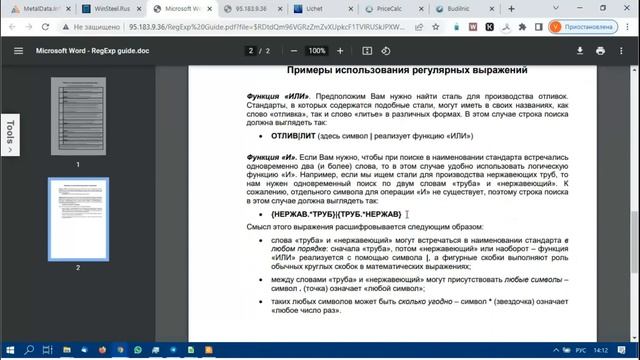Click the ОТЛИВ|ЛИТ example expression text
Viewport: 640px width, 360px height.
293,136
